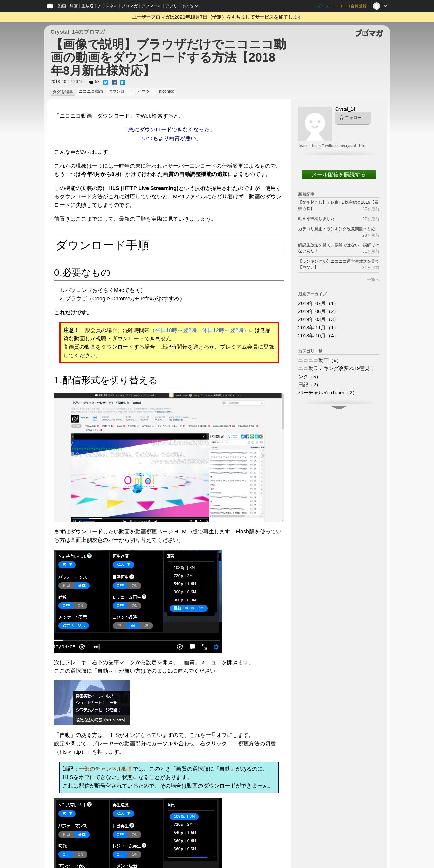Screen dimensions: 434x868
Task: Click the fullscreen arrows icon in player screenshot
Action: click(x=204, y=647)
